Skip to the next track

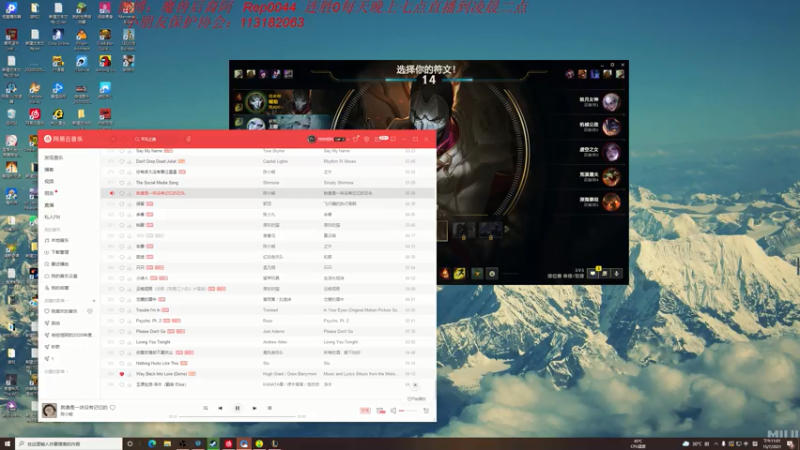pos(255,408)
